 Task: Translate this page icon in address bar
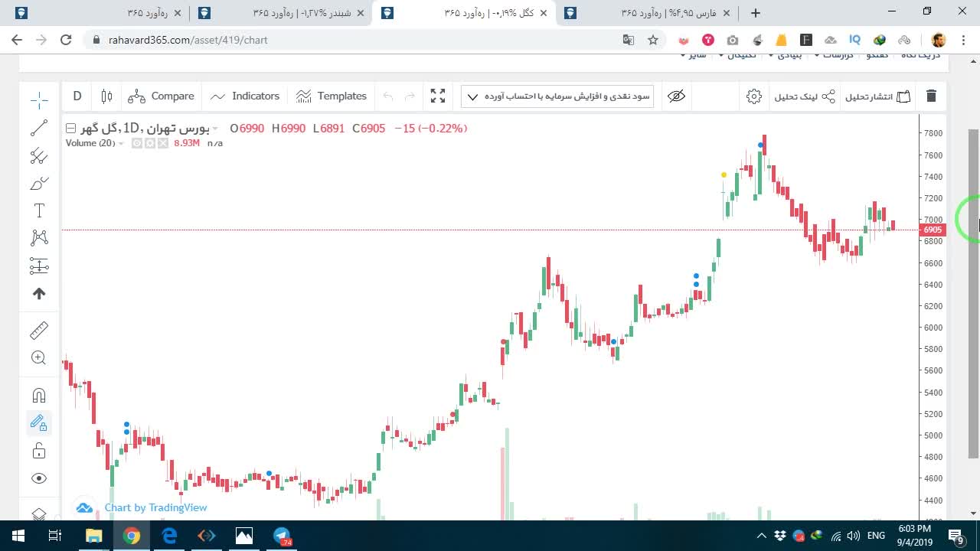(629, 40)
